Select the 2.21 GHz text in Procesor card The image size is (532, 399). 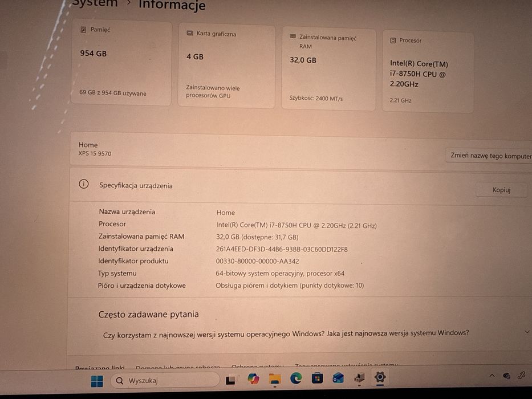tap(400, 100)
